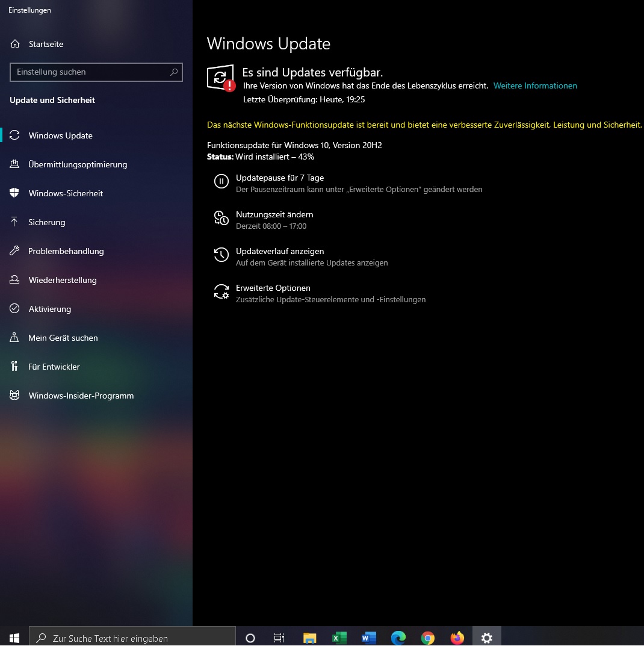Click the magnifier icon in settings search
This screenshot has height=646, width=644.
(174, 72)
